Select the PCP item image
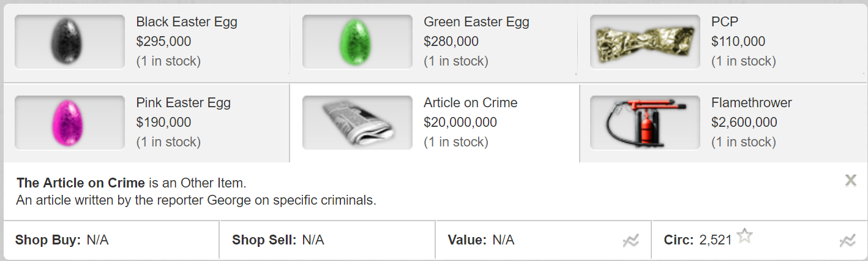This screenshot has height=261, width=868. click(645, 42)
